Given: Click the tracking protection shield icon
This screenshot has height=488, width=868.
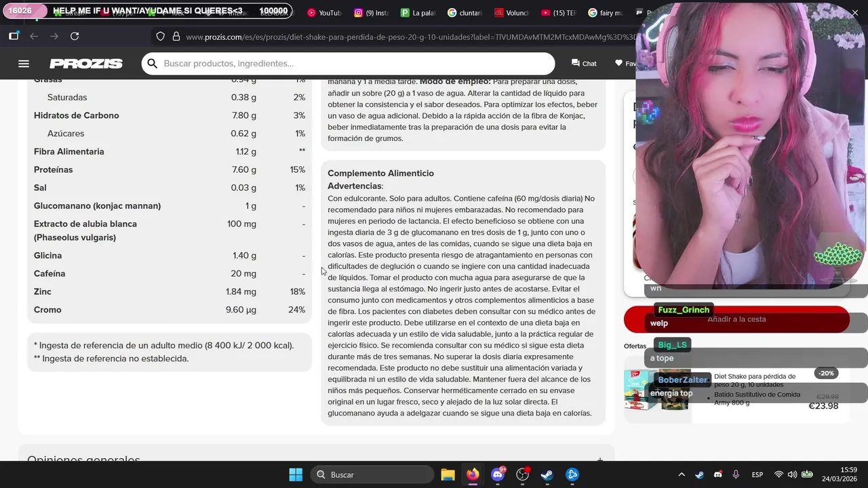Looking at the screenshot, I should [x=160, y=37].
